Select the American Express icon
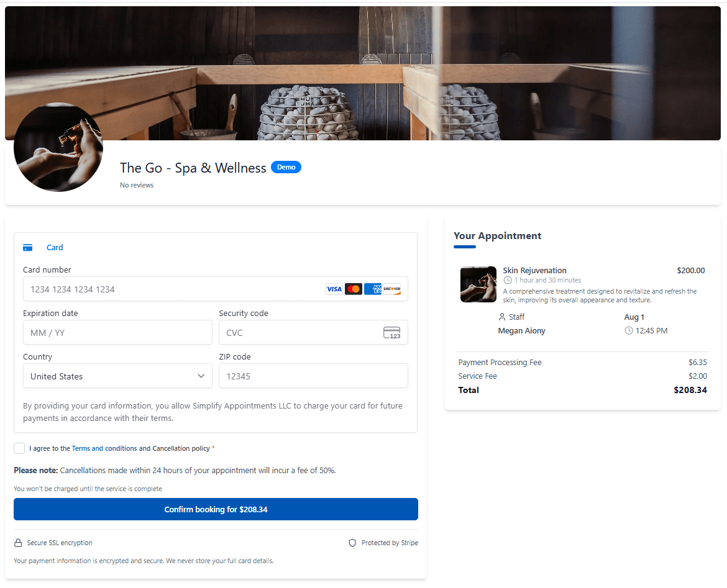Viewport: 727px width, 588px height. [x=373, y=289]
